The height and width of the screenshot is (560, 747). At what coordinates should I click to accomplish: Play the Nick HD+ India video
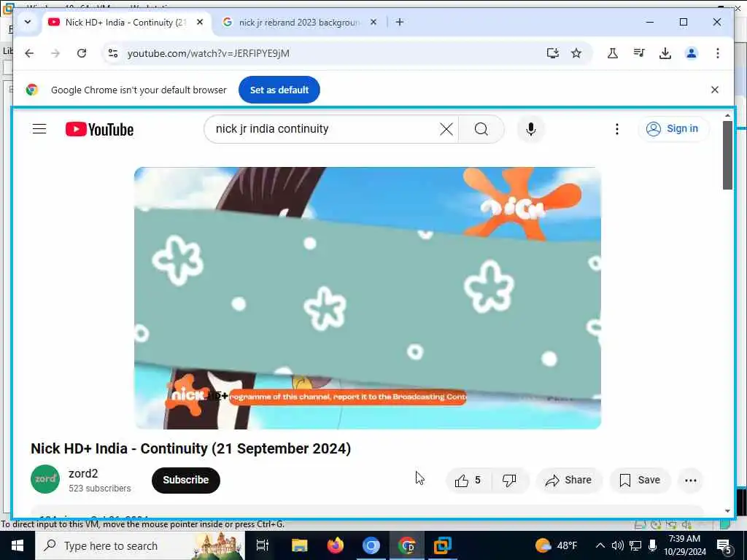pos(368,298)
